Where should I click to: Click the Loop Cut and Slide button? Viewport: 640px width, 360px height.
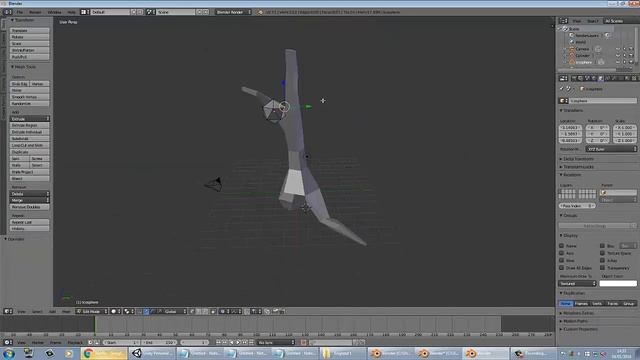(x=29, y=145)
